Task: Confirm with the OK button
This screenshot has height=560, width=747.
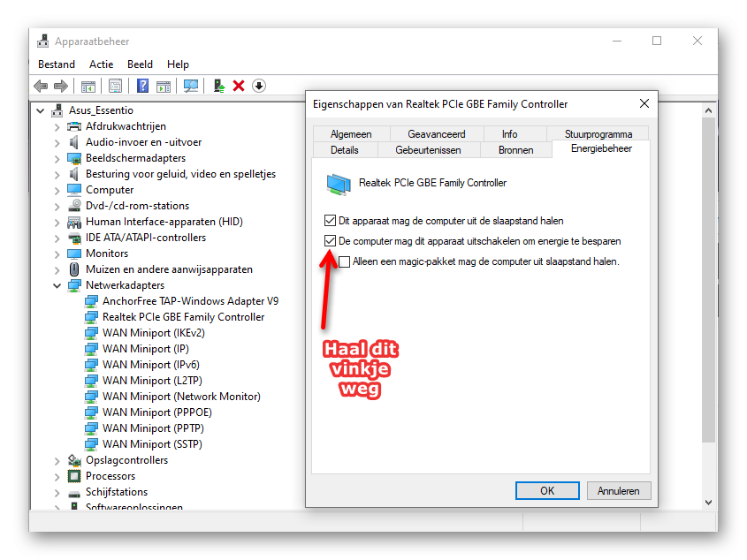Action: pos(547,490)
